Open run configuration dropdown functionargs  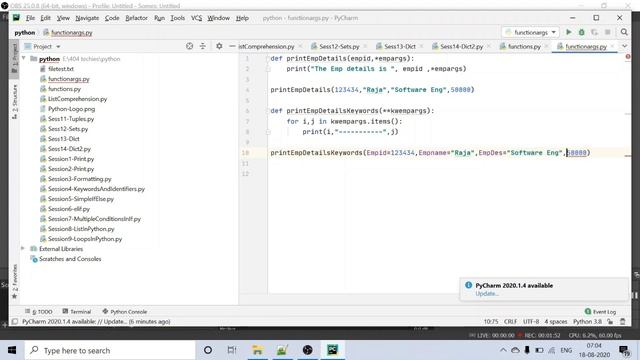(530, 32)
